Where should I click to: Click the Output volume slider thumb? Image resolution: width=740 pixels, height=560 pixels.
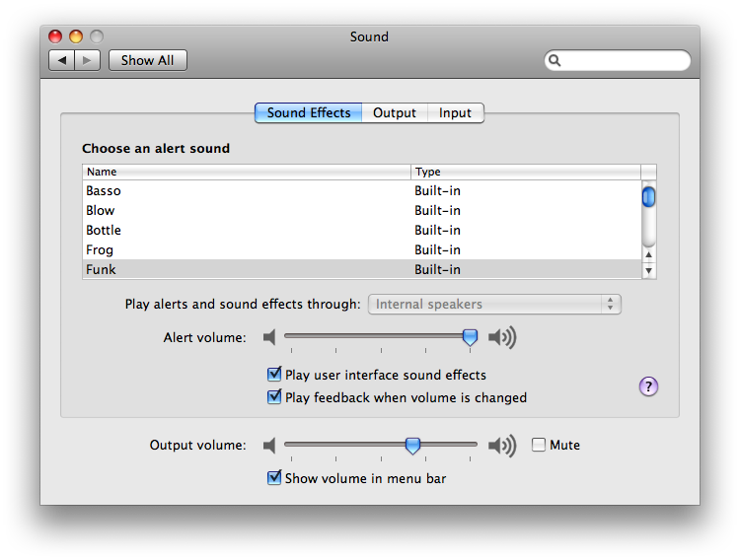[x=413, y=446]
